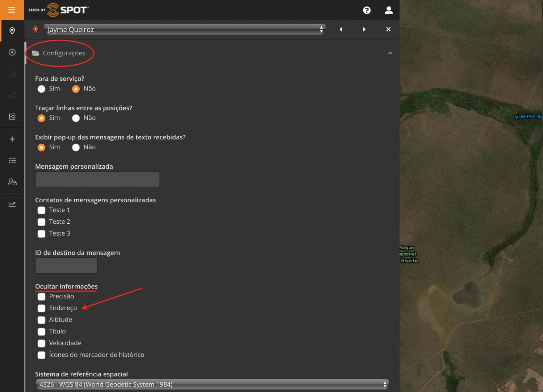Go to next device with right arrow
Screen dimensions: 543x392
[364, 29]
